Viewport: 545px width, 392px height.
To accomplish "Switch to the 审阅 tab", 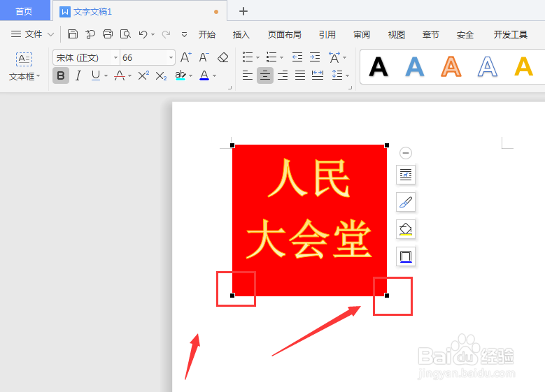I will [x=362, y=34].
